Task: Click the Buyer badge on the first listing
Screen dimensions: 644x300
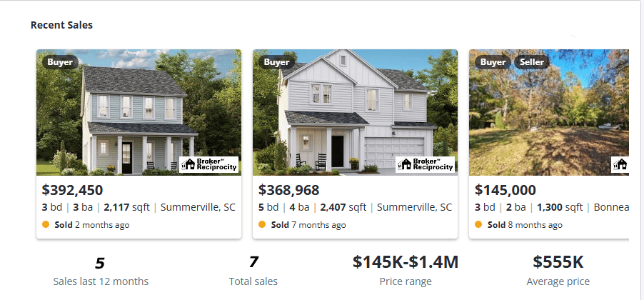Action: point(60,62)
